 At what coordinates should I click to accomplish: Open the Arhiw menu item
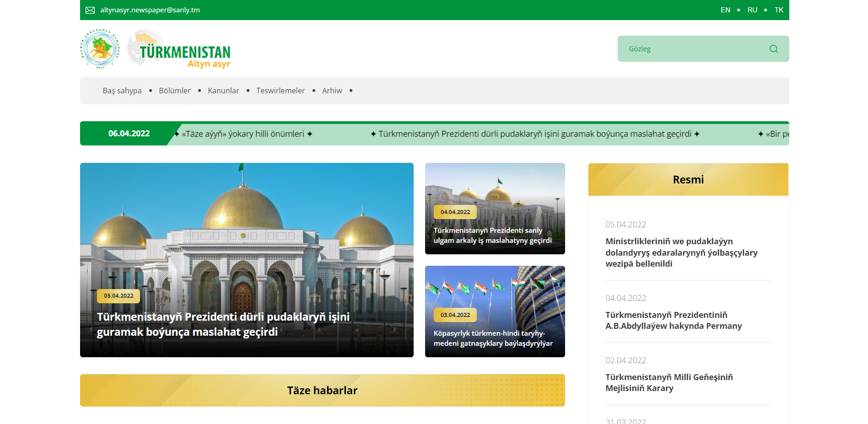click(x=332, y=91)
